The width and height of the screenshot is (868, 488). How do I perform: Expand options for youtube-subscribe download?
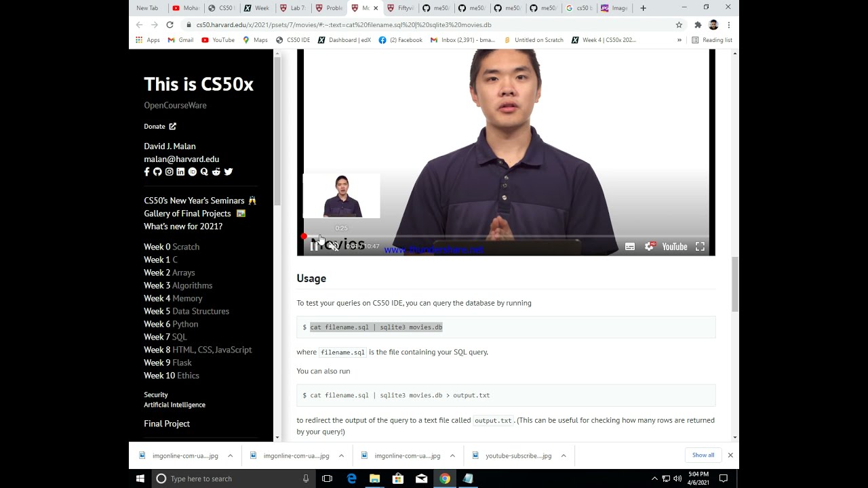pos(563,455)
